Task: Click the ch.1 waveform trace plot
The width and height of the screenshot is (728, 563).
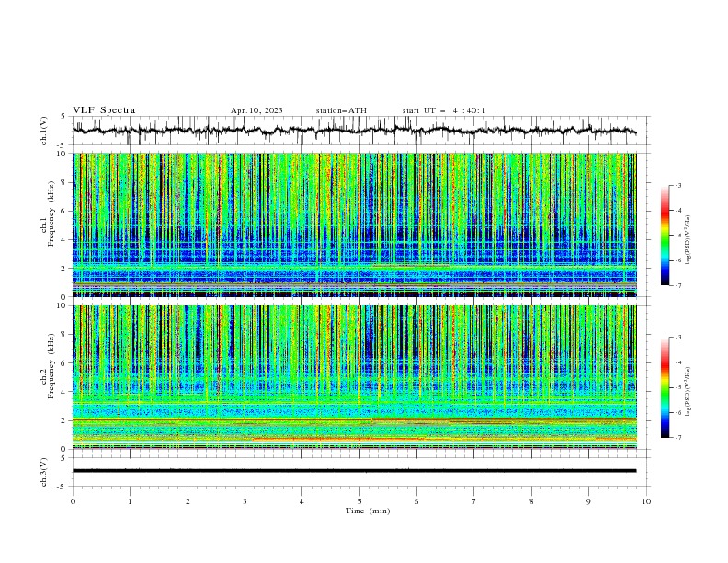Action: (354, 131)
